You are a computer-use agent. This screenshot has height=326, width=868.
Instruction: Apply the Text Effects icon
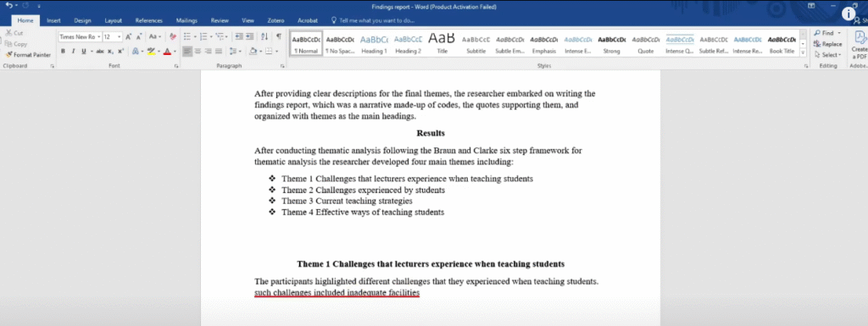(x=136, y=52)
